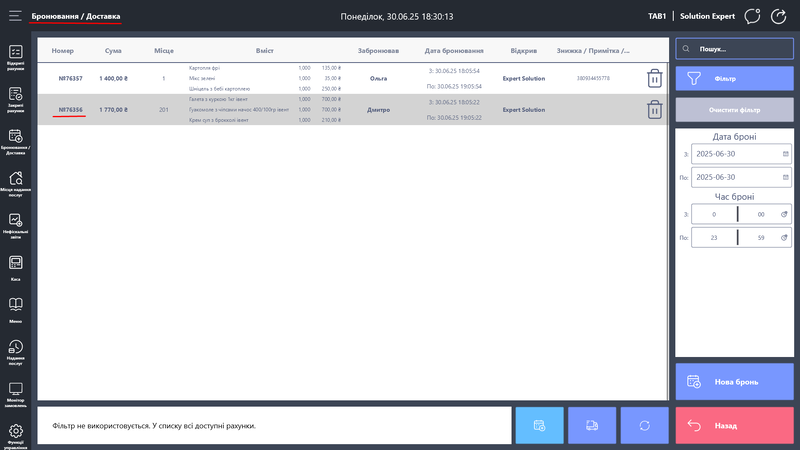Delete booking №76357 with trash icon

(x=654, y=78)
